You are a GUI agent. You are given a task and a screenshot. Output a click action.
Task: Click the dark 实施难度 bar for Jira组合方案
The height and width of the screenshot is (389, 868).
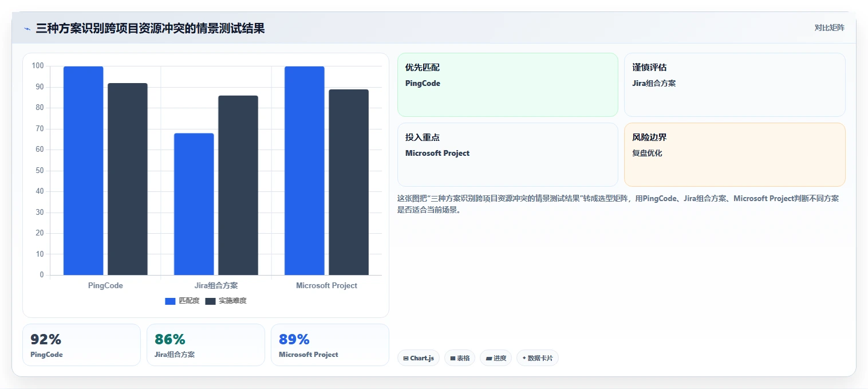(238, 185)
